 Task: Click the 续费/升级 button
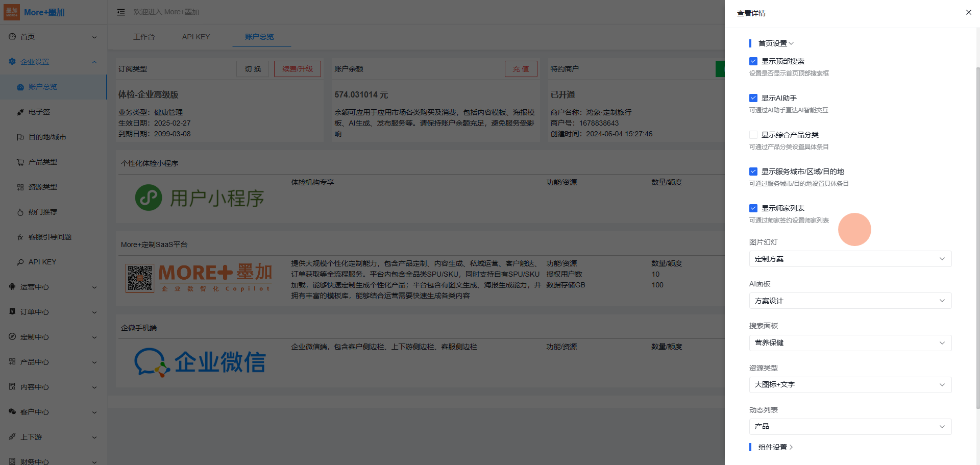(x=297, y=69)
